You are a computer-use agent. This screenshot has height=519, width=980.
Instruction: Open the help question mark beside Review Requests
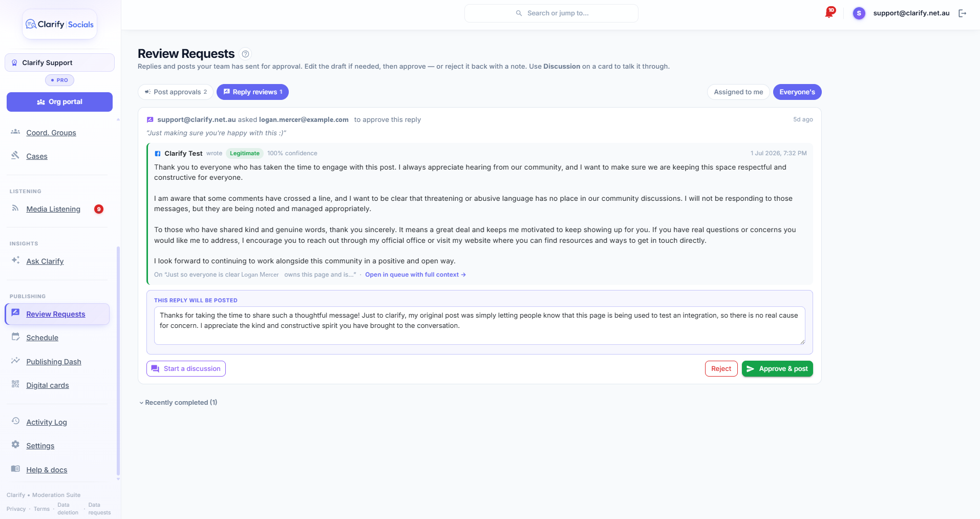pos(246,54)
